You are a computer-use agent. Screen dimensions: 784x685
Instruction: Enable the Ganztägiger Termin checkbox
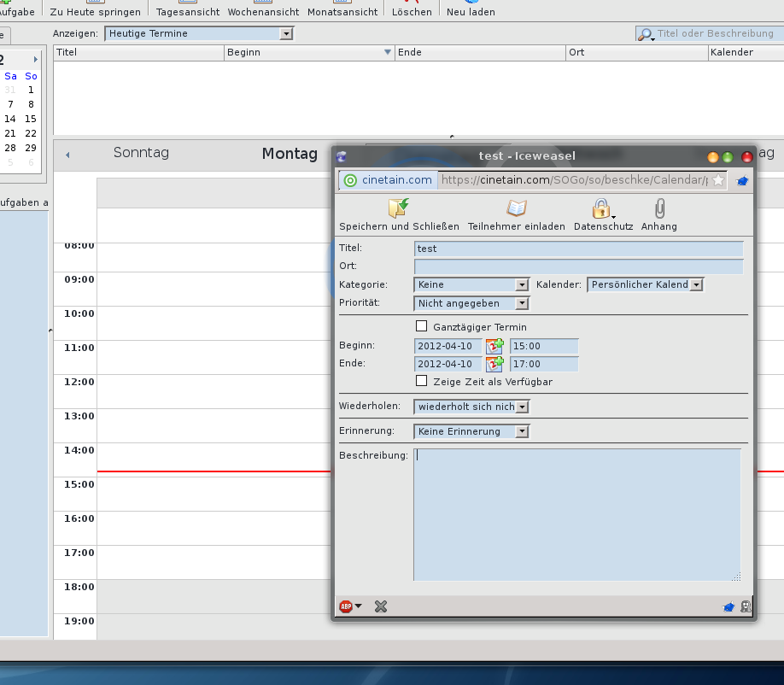(421, 326)
